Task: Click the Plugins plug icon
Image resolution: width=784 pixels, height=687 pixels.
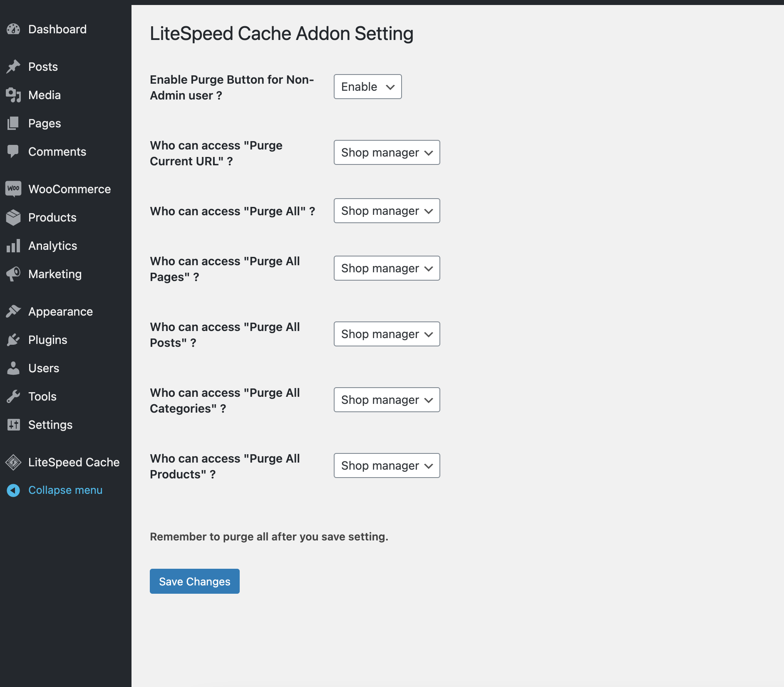Action: (x=13, y=340)
